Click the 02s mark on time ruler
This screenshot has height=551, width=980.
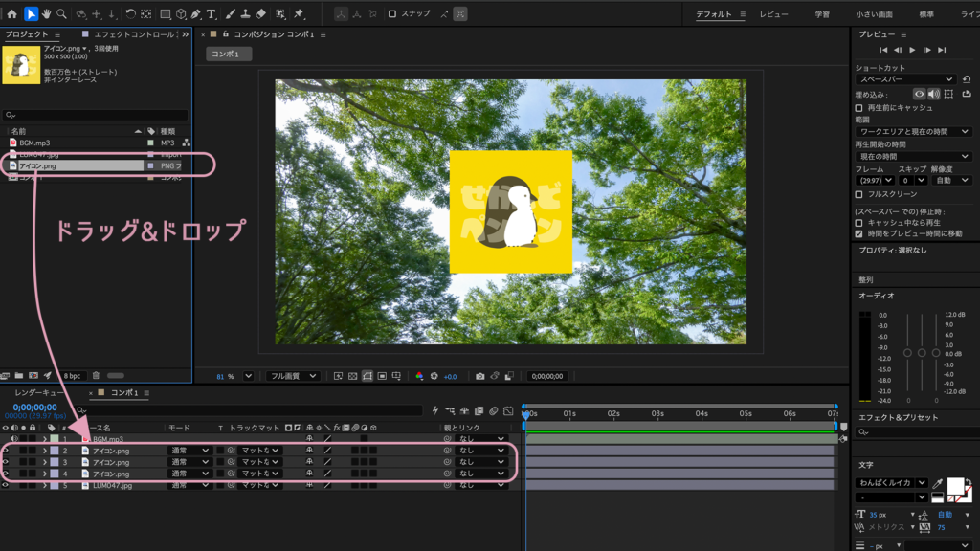[613, 413]
